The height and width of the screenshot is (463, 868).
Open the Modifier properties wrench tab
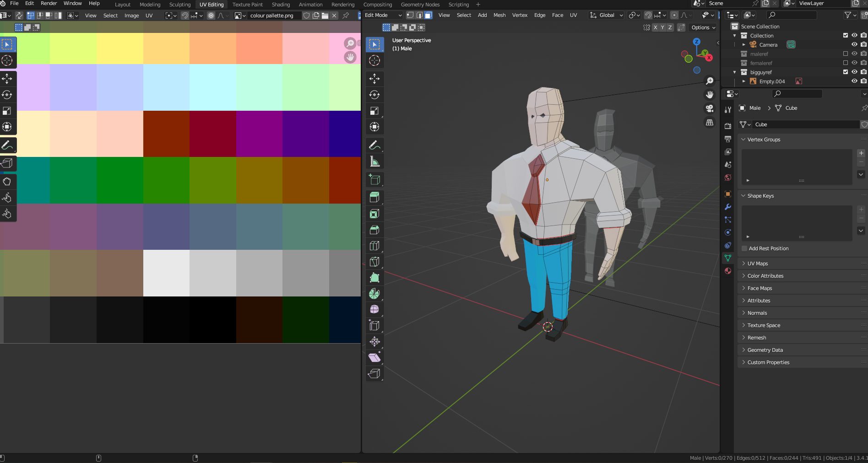click(728, 207)
